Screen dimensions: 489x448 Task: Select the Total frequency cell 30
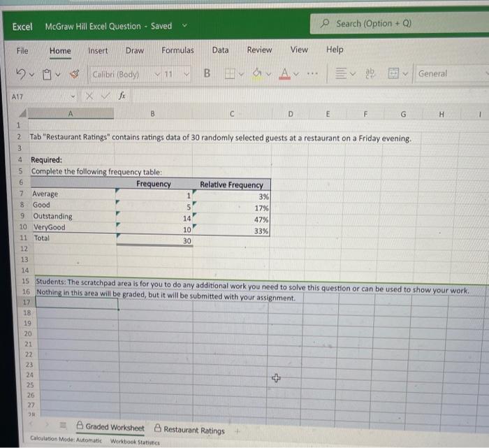[x=154, y=240]
